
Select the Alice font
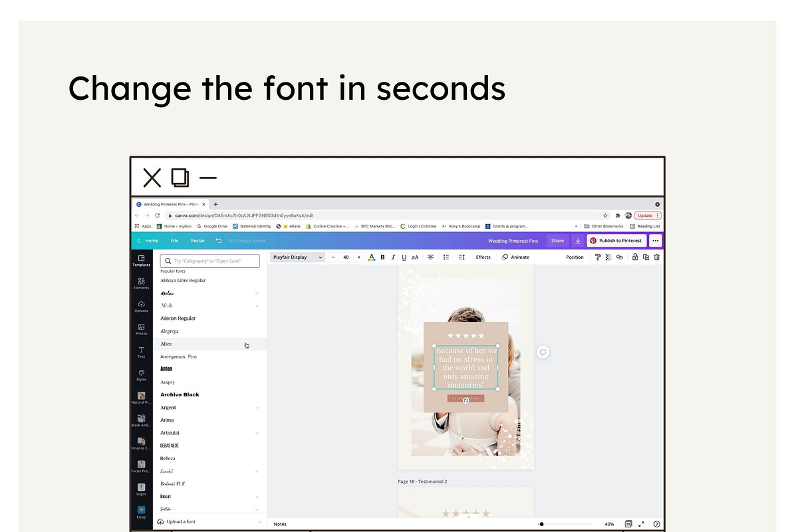click(x=210, y=344)
